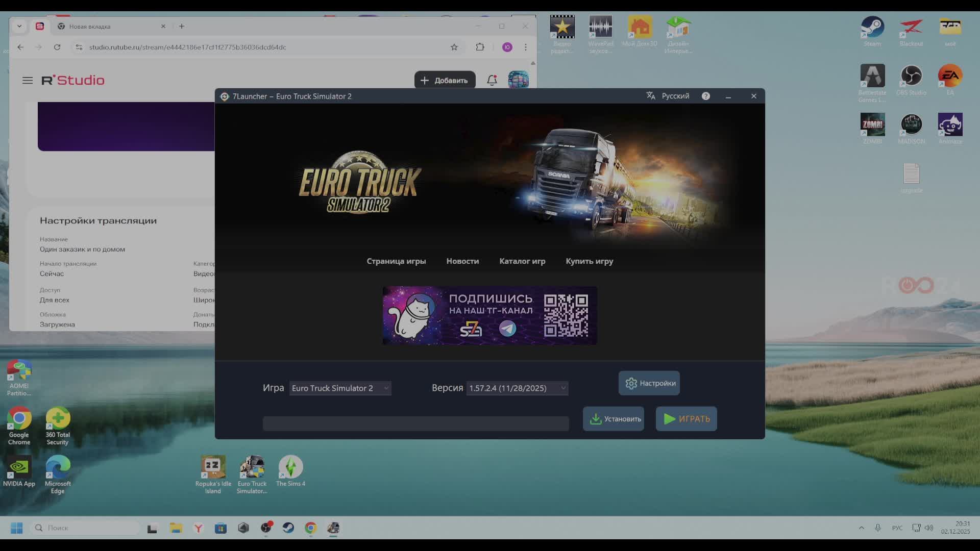Open Steam from the taskbar
The width and height of the screenshot is (980, 551).
pyautogui.click(x=288, y=528)
